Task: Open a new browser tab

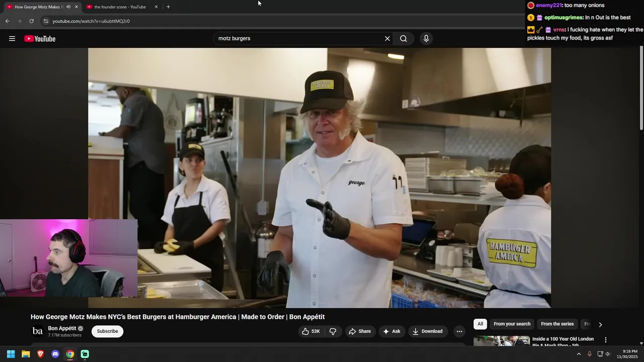Action: pyautogui.click(x=168, y=7)
